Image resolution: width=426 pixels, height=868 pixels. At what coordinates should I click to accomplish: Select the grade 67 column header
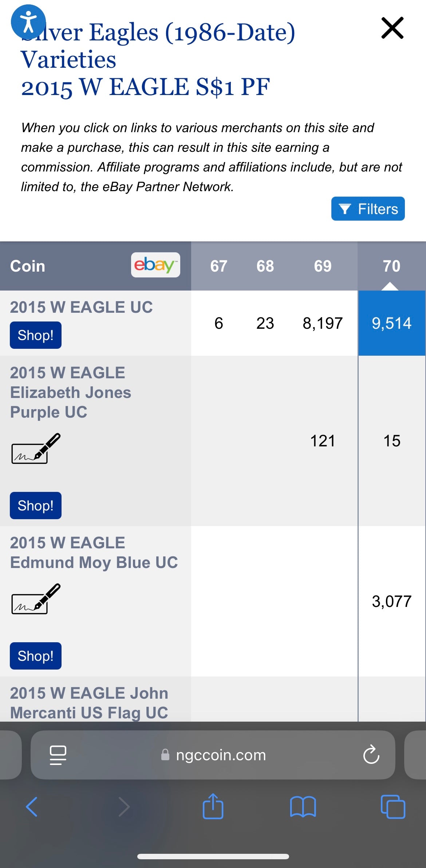[x=218, y=266]
